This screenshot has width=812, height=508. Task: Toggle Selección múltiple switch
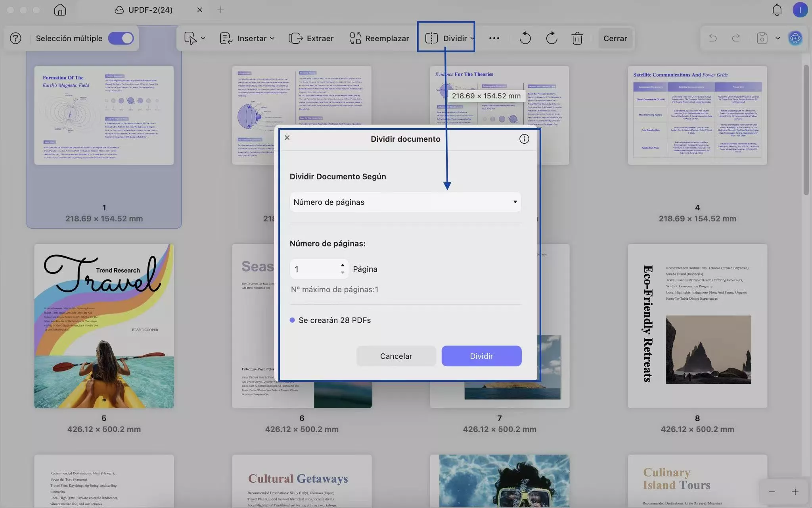121,38
